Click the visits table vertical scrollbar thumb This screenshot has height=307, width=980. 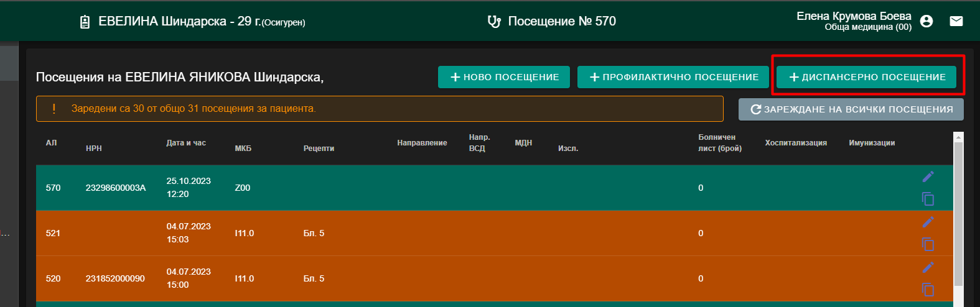click(x=958, y=214)
